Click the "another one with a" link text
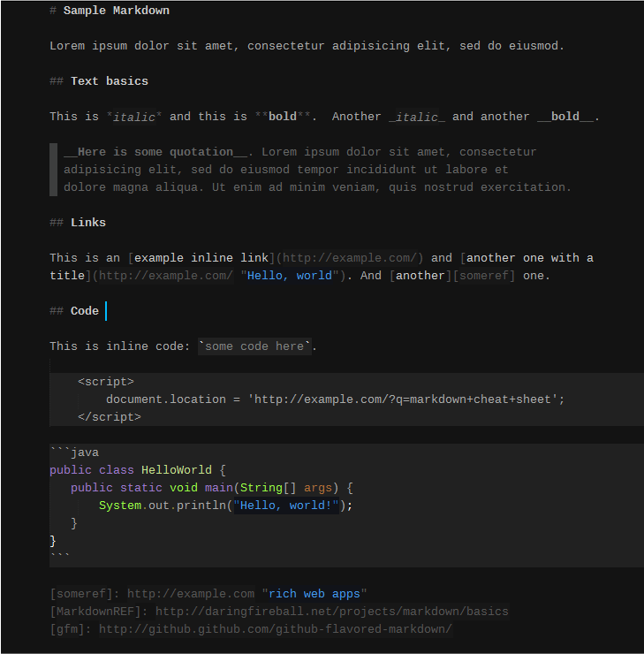The height and width of the screenshot is (654, 644). [530, 258]
